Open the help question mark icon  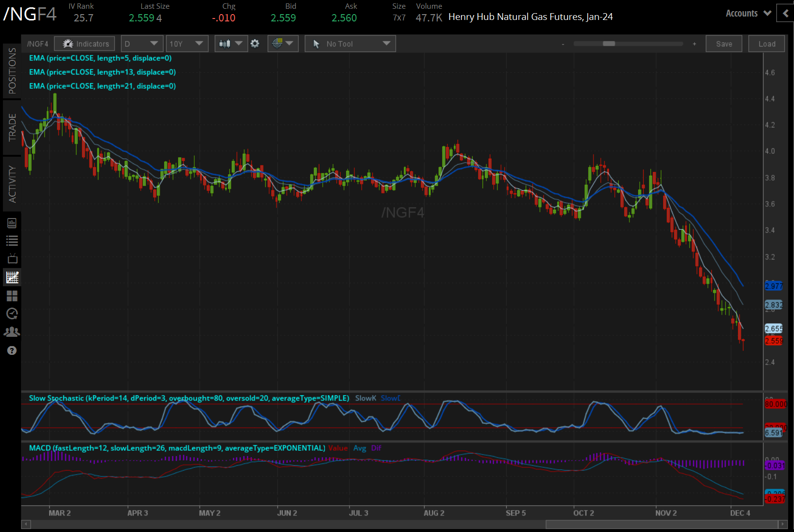(x=12, y=350)
